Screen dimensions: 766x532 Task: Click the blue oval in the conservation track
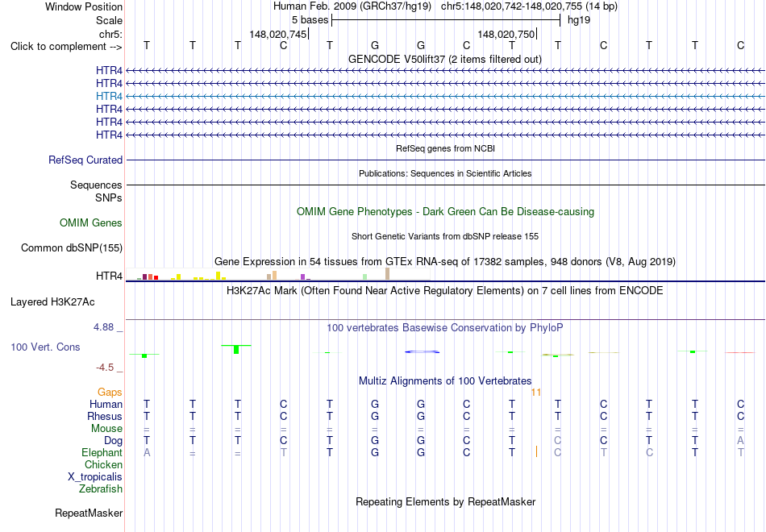pos(423,351)
